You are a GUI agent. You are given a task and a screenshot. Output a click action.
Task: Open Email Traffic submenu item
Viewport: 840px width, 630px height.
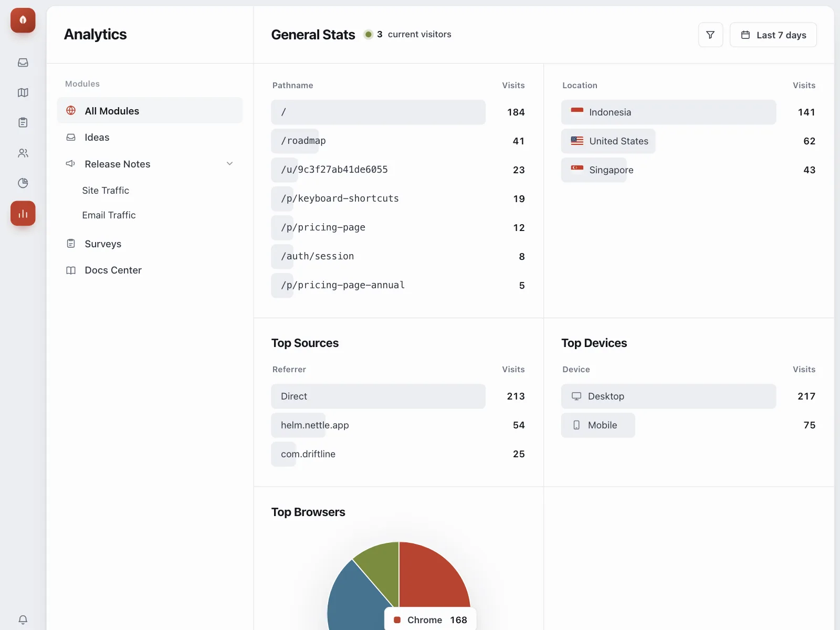pyautogui.click(x=109, y=215)
